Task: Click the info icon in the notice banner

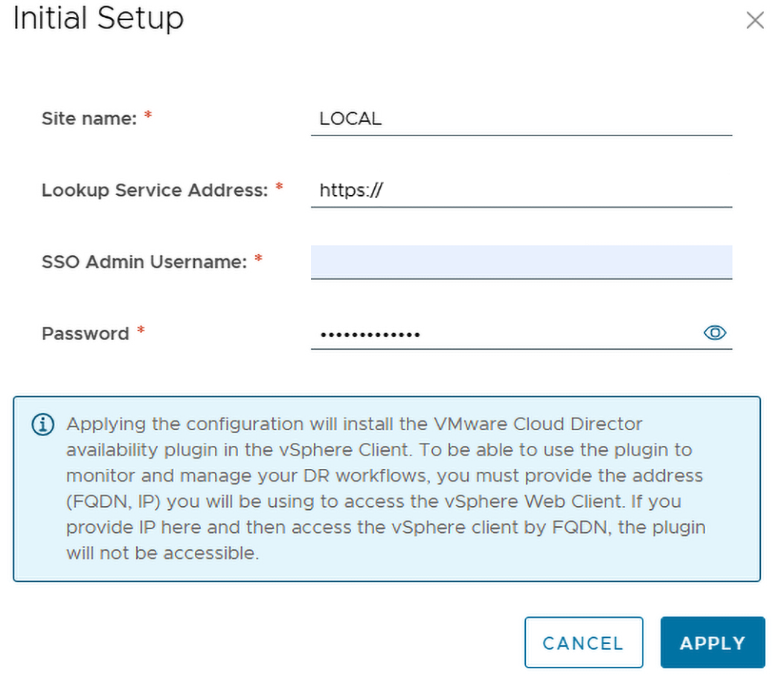Action: 42,425
